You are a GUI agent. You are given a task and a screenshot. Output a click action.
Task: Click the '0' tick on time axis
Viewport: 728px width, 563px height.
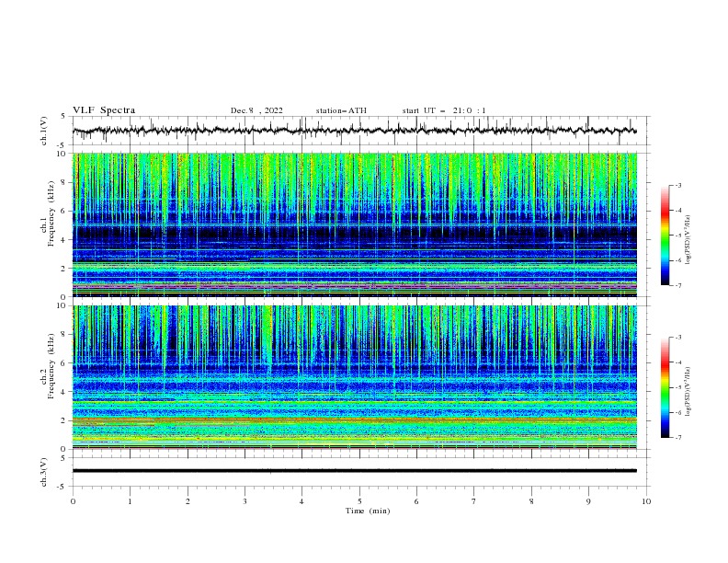(x=73, y=501)
